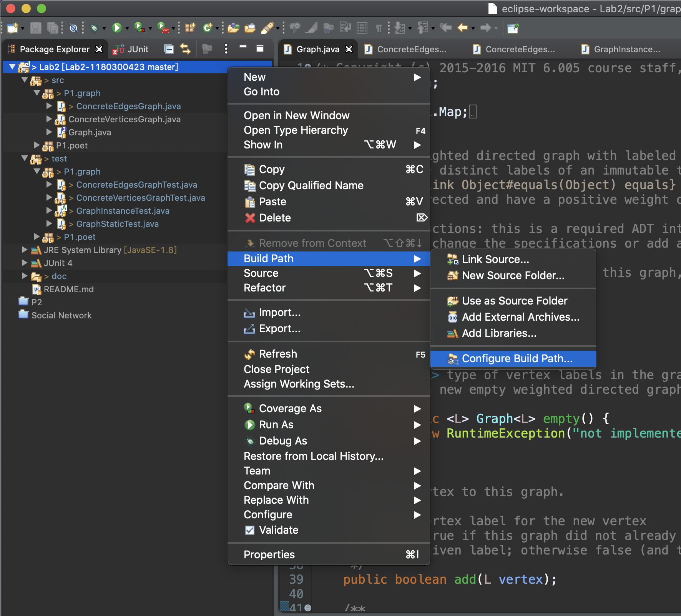Collapse All in Package Explorer toolbar
Screen dimensions: 681x616
click(x=169, y=49)
